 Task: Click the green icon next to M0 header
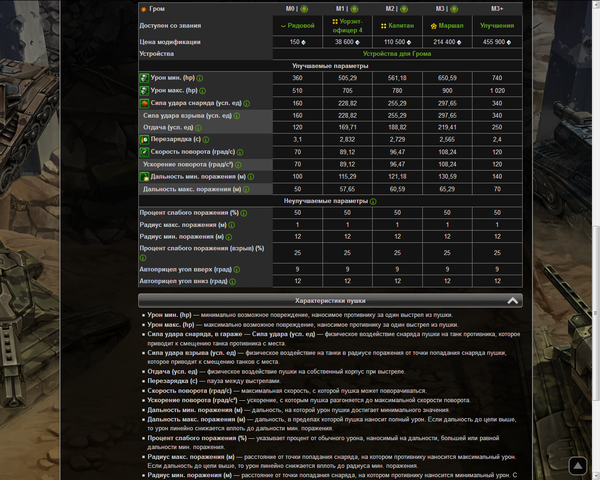tap(304, 9)
